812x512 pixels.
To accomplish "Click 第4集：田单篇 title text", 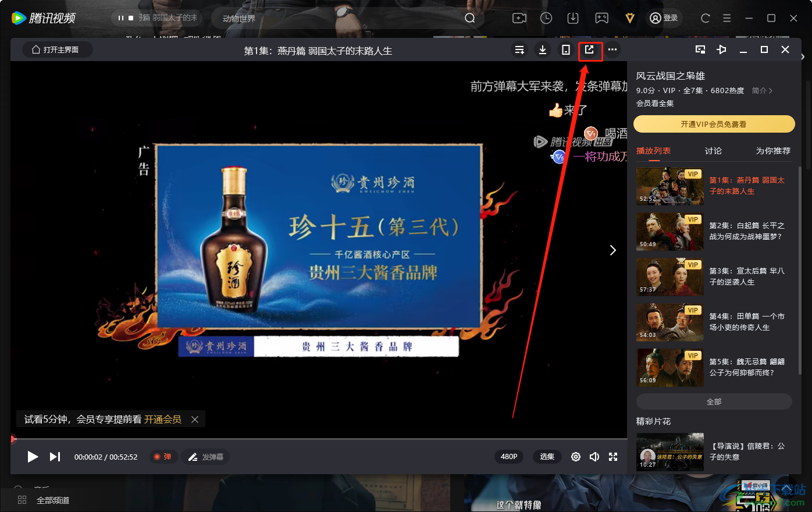I will point(747,322).
